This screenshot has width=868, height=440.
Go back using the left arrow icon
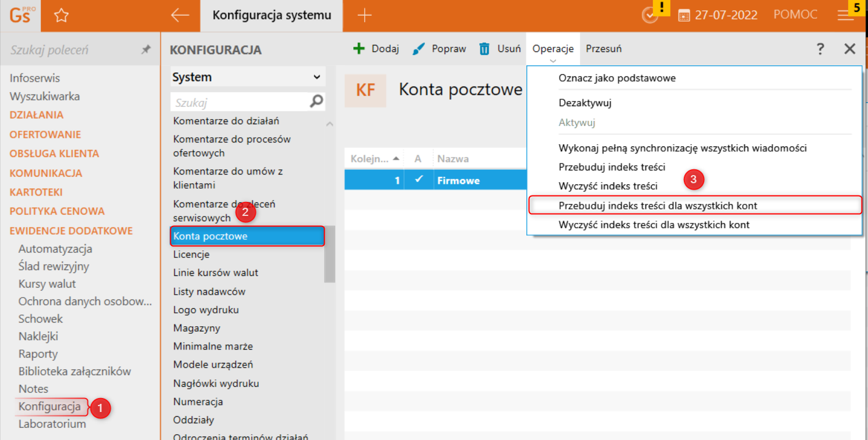(180, 16)
